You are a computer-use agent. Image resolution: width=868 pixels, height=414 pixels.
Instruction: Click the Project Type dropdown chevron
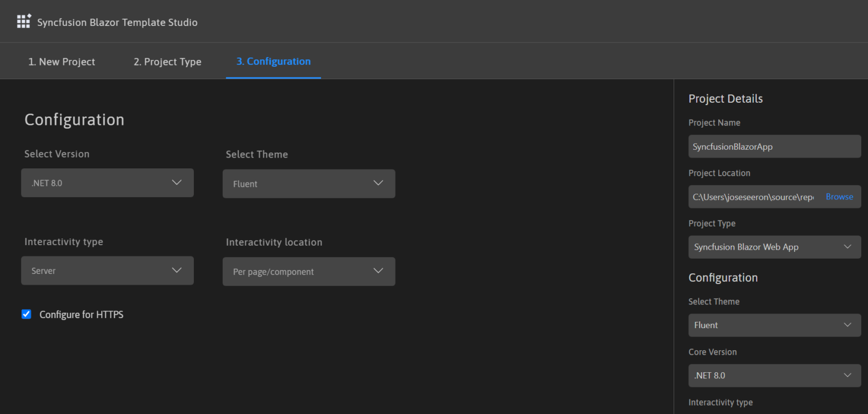click(848, 247)
